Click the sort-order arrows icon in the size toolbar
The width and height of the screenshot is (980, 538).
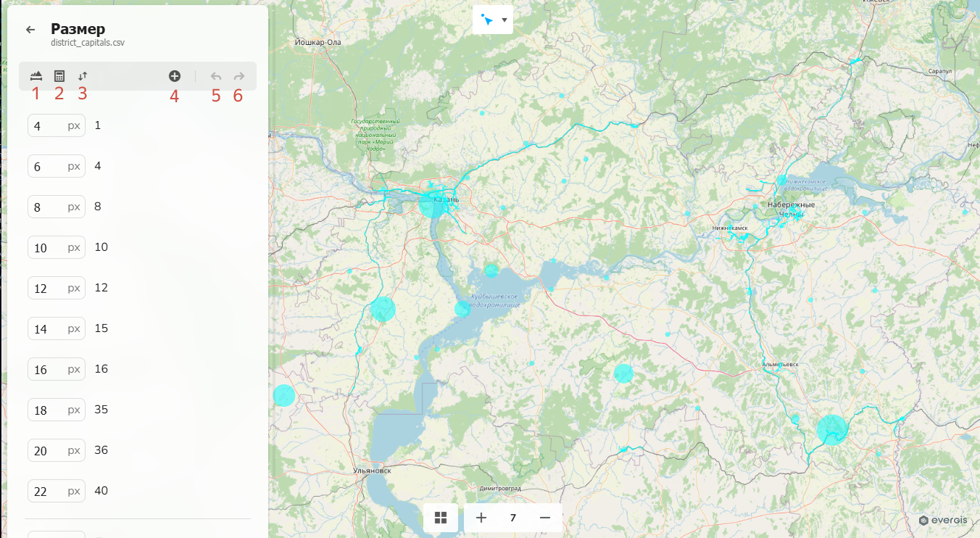(82, 75)
